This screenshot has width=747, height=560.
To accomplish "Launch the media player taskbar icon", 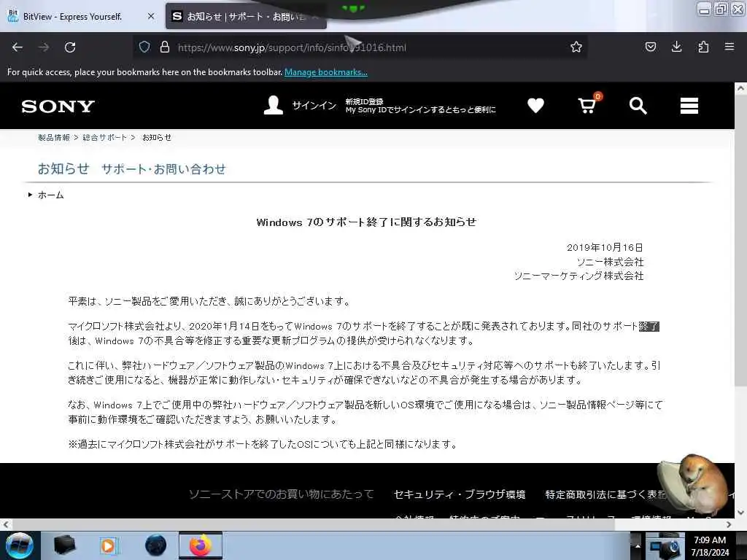I will click(109, 545).
